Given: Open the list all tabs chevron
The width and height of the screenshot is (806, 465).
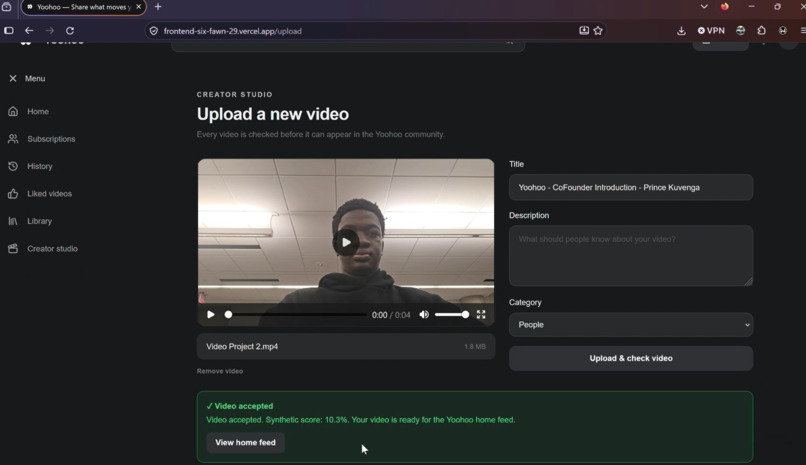Looking at the screenshot, I should [704, 7].
